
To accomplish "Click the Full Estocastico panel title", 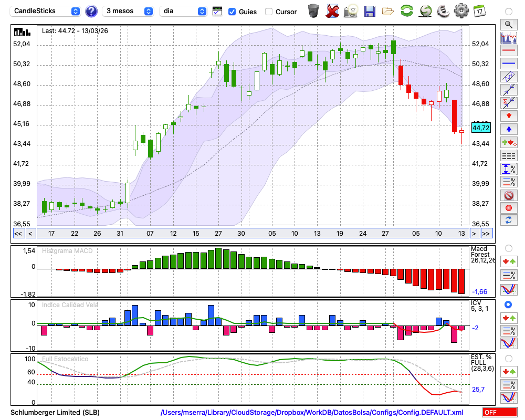I will (65, 359).
